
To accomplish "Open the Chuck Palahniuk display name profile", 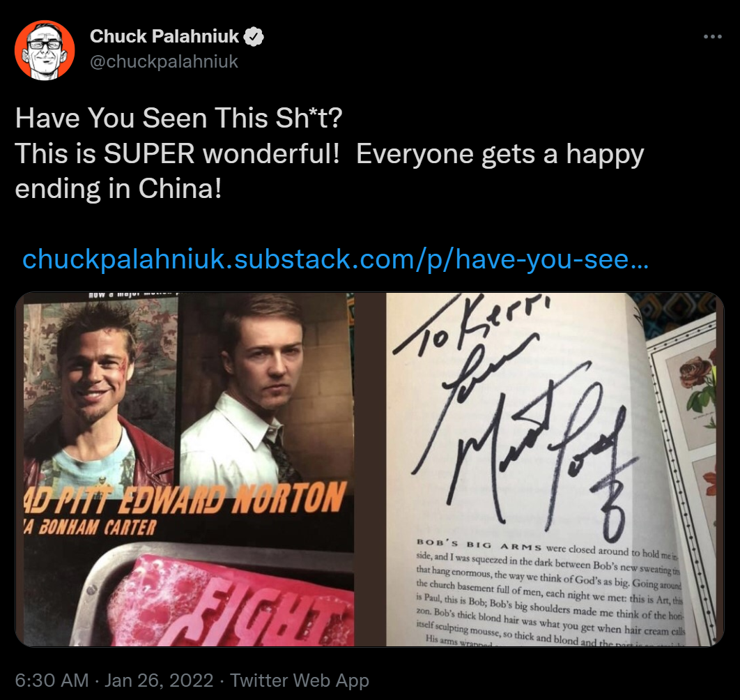I will pos(164,36).
